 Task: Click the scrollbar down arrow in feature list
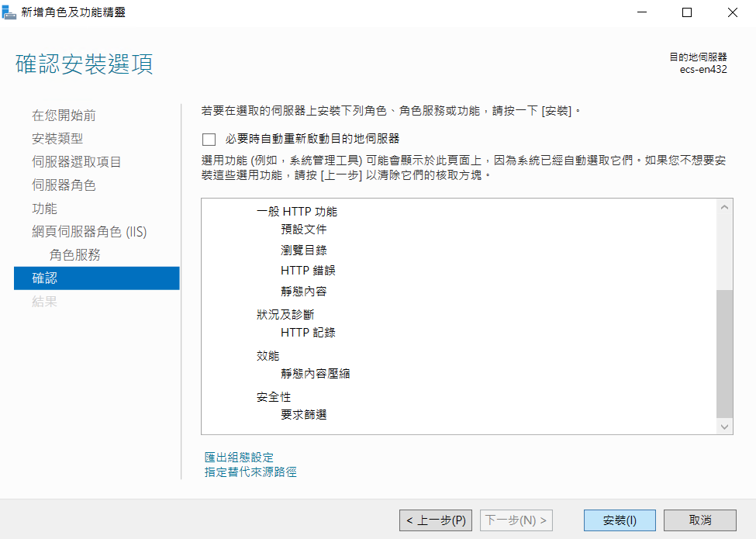pos(724,427)
